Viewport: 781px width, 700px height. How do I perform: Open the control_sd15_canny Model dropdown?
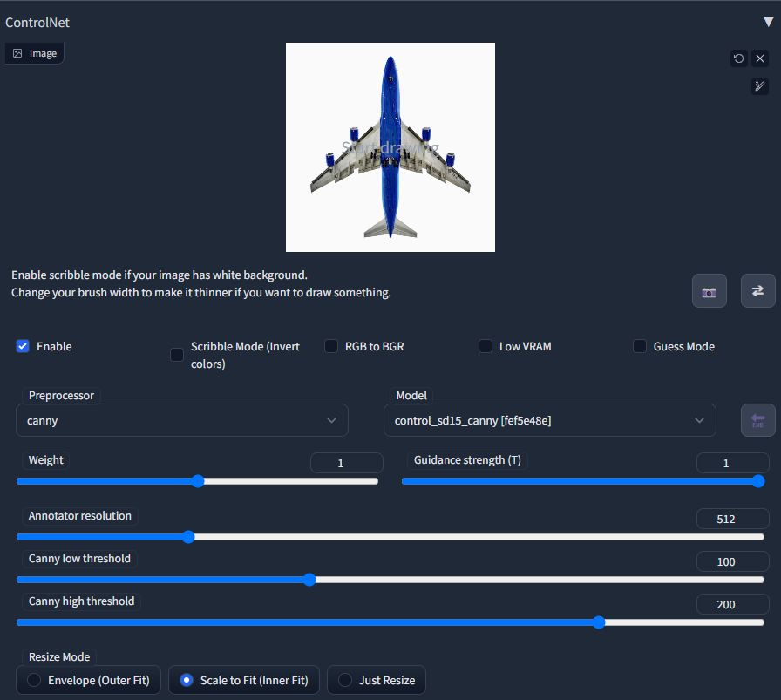(x=549, y=419)
